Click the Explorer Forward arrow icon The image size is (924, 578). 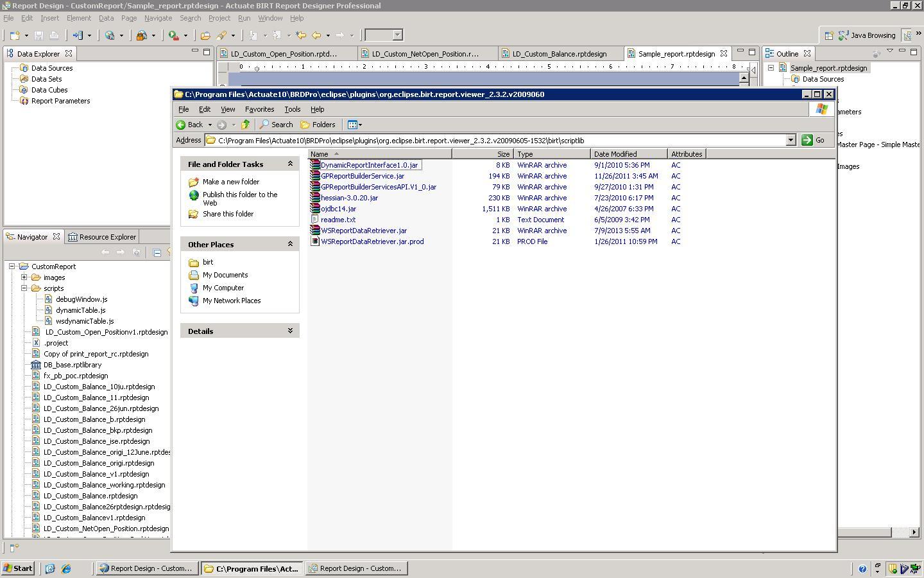[x=221, y=125]
